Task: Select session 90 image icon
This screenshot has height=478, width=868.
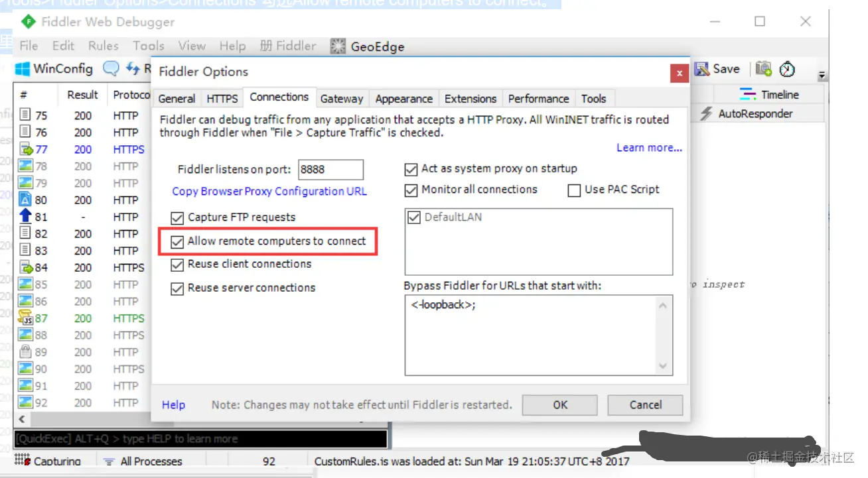Action: 25,369
